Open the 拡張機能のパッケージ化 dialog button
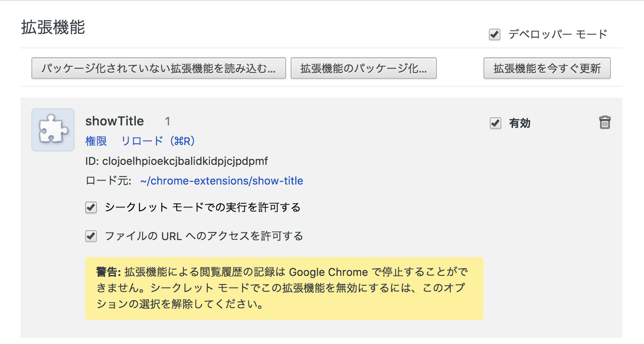Screen dimensions: 644x344 pyautogui.click(x=364, y=69)
